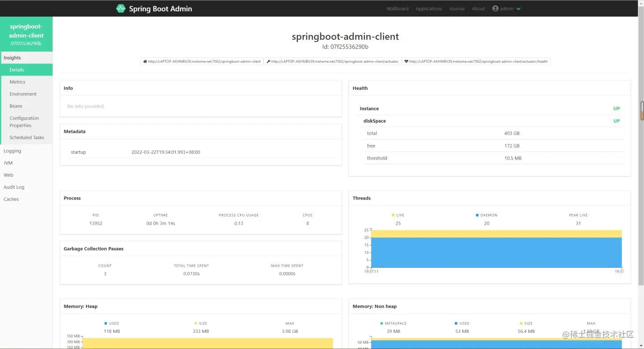The width and height of the screenshot is (644, 349).
Task: Expand the Web sidebar section
Action: tap(26, 175)
